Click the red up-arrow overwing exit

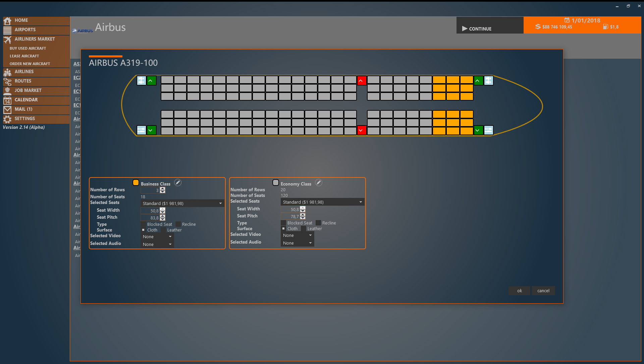pyautogui.click(x=362, y=81)
